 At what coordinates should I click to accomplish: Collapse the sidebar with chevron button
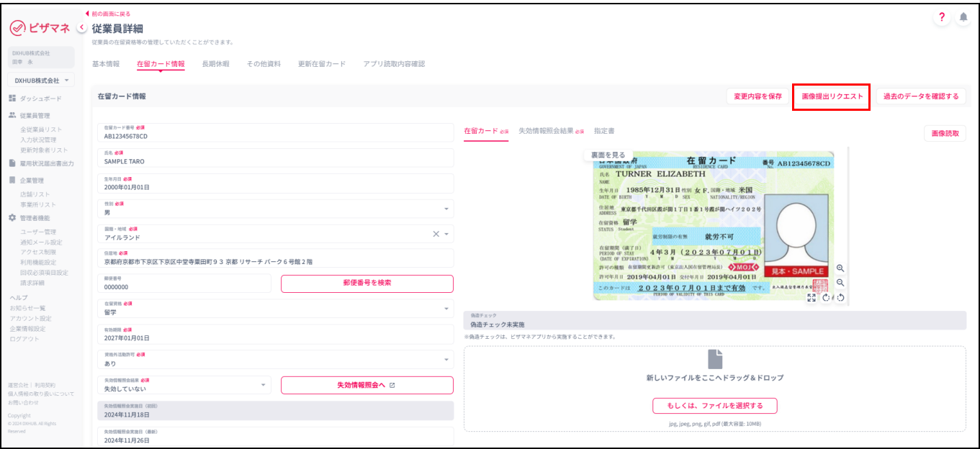81,27
